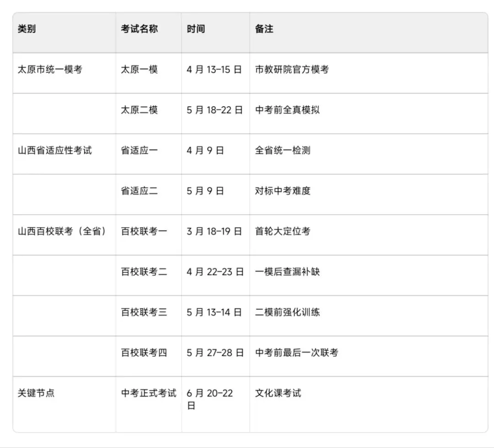
Task: Click the note 市教研院官方模考
Action: click(292, 70)
